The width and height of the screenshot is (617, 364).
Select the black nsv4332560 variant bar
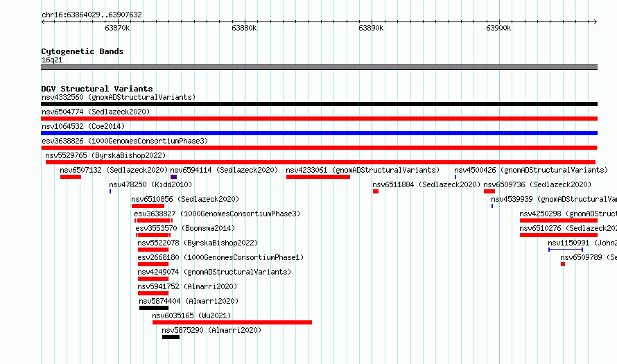319,104
